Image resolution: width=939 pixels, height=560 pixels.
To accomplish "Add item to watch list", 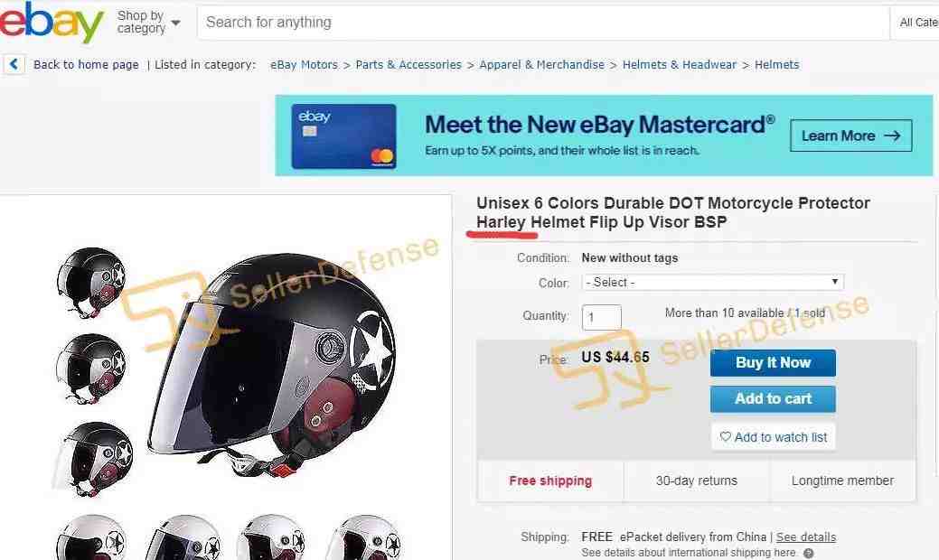I will click(773, 437).
